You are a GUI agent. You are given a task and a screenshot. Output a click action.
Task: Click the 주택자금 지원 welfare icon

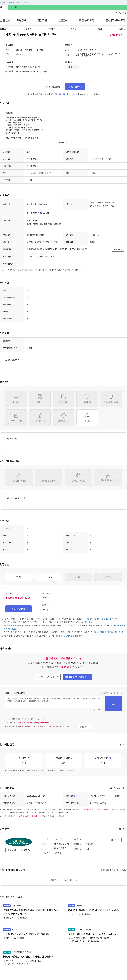[16, 418]
